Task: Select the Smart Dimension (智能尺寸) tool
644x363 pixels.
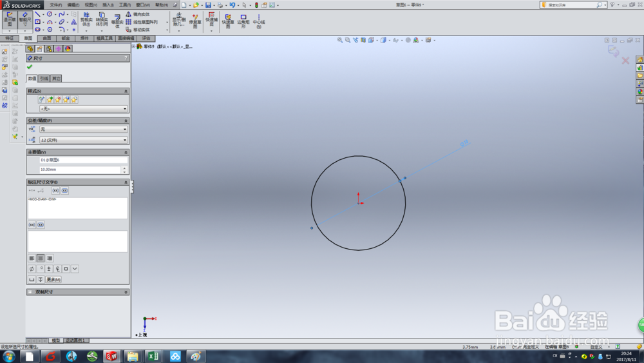Action: tap(24, 20)
